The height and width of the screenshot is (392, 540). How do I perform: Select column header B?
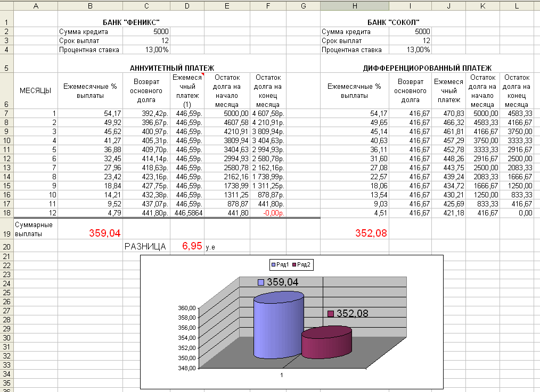coord(90,6)
